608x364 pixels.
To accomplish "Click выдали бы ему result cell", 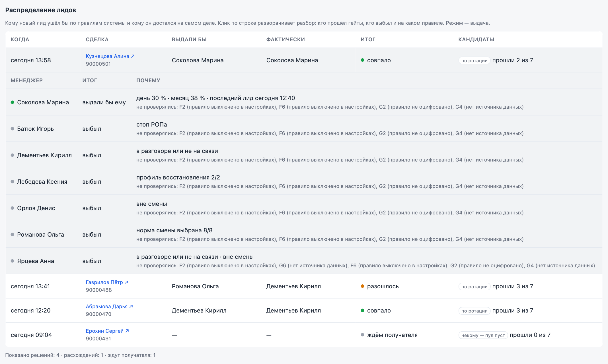I will [x=104, y=102].
